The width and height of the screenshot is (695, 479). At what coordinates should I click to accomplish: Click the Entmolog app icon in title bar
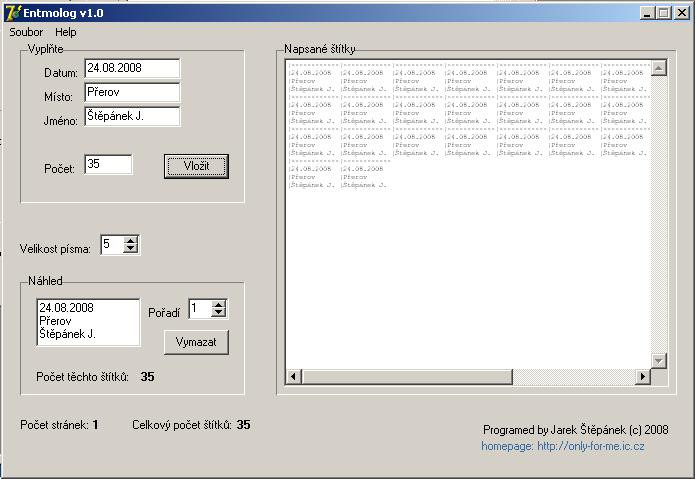click(13, 13)
